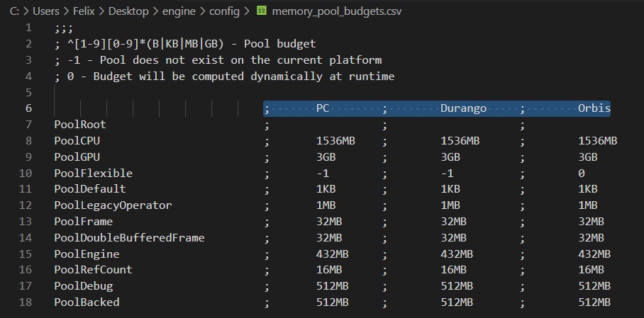Click the Durango column header text
The width and height of the screenshot is (644, 318).
pos(464,108)
